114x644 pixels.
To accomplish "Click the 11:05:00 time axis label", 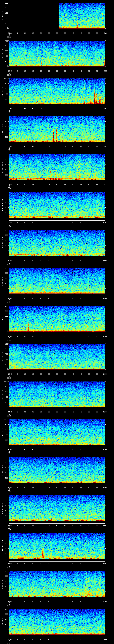I will point(9,71).
